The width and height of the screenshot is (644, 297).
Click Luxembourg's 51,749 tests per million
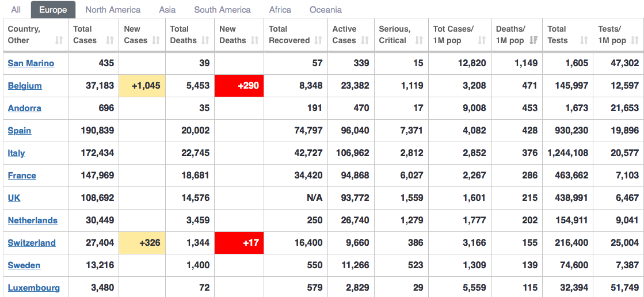tap(625, 288)
